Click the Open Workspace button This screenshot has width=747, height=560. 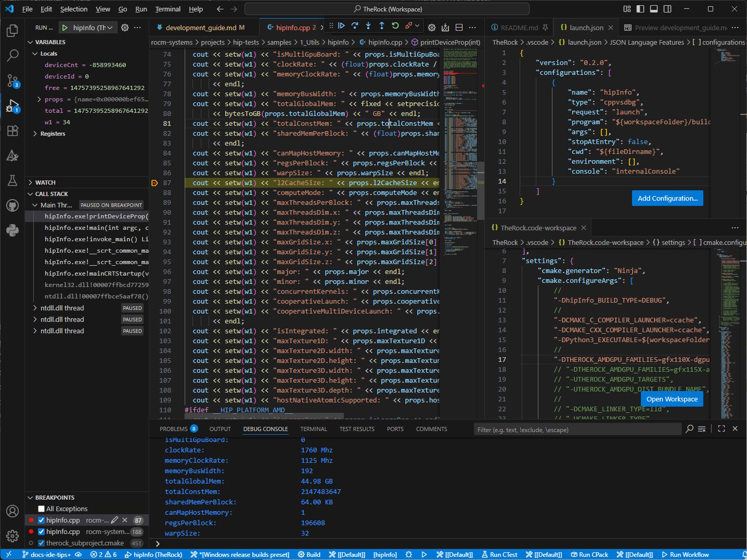pyautogui.click(x=672, y=399)
